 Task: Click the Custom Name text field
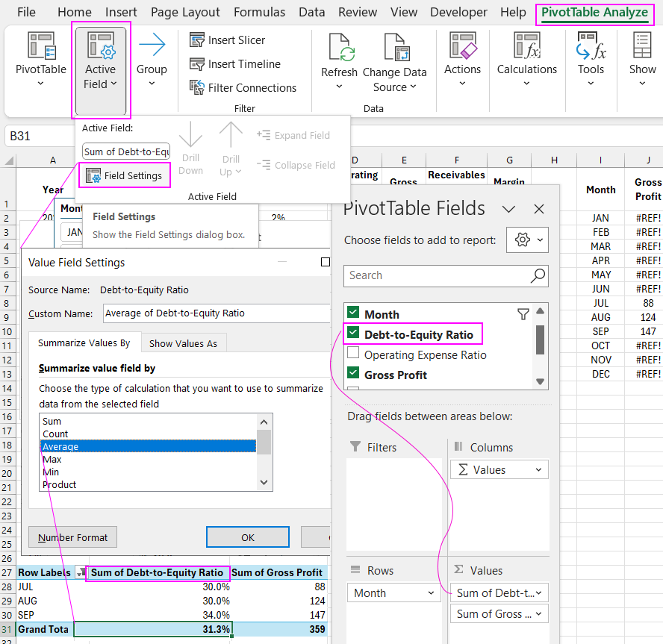coord(217,313)
